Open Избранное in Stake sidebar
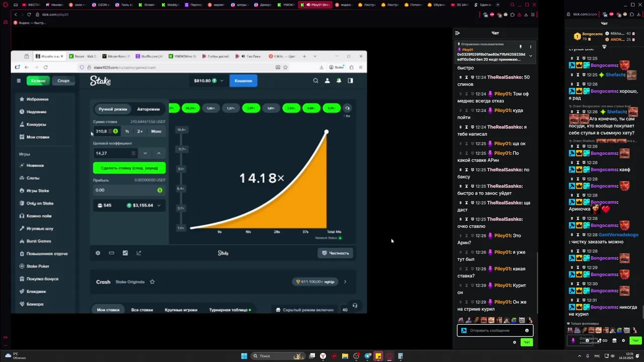 (37, 99)
